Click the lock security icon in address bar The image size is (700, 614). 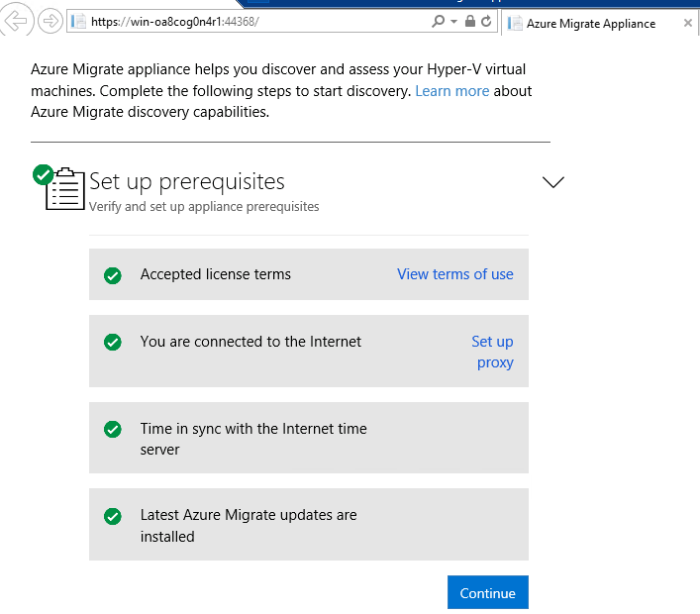pos(469,21)
